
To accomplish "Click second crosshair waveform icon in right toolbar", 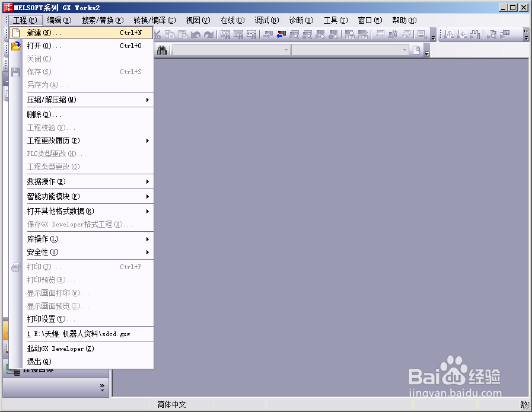I will click(x=462, y=34).
